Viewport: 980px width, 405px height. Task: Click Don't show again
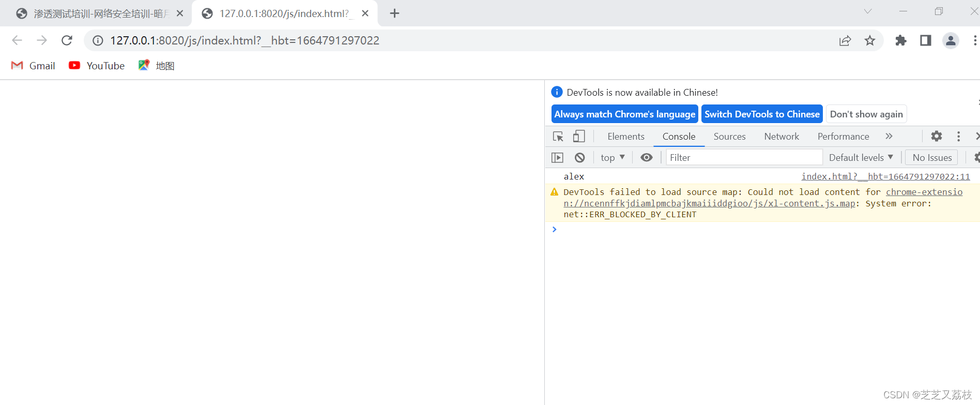click(866, 114)
